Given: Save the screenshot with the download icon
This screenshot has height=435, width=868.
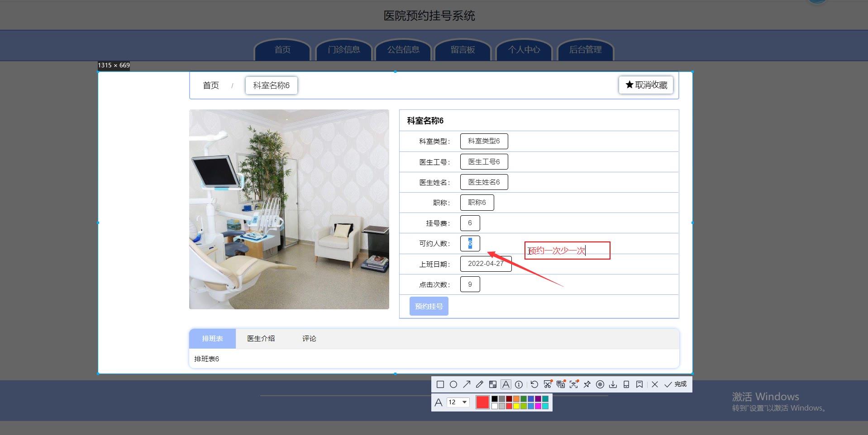Looking at the screenshot, I should coord(613,384).
